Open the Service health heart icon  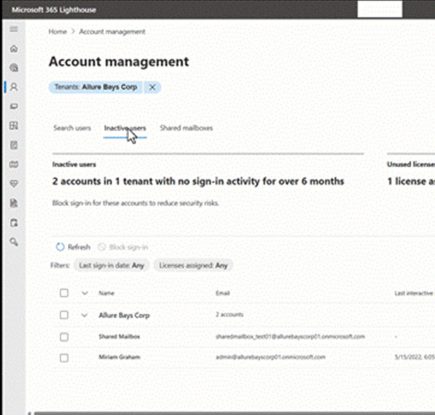14,184
